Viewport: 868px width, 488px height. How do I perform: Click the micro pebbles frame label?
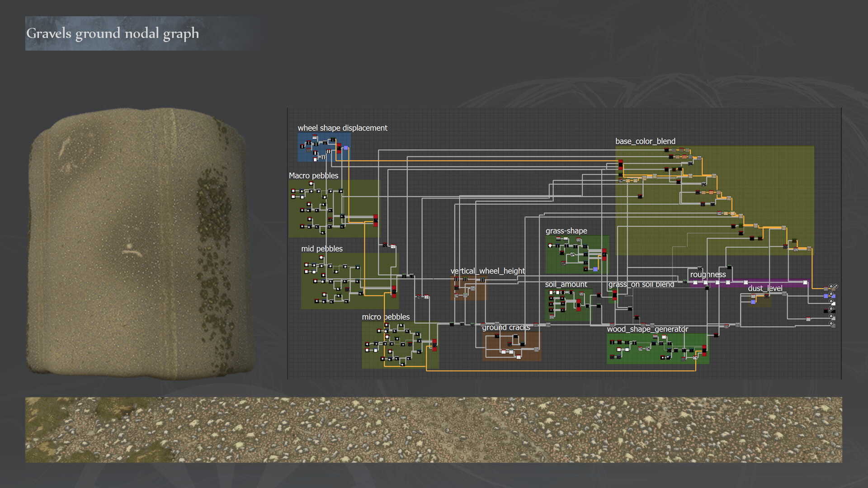[x=386, y=317]
